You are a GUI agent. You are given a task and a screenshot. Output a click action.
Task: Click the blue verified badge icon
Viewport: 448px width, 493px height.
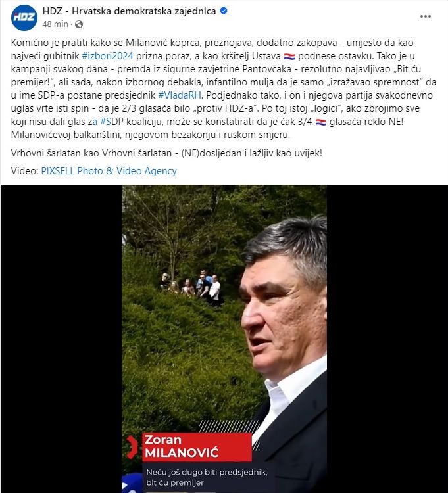coord(224,11)
